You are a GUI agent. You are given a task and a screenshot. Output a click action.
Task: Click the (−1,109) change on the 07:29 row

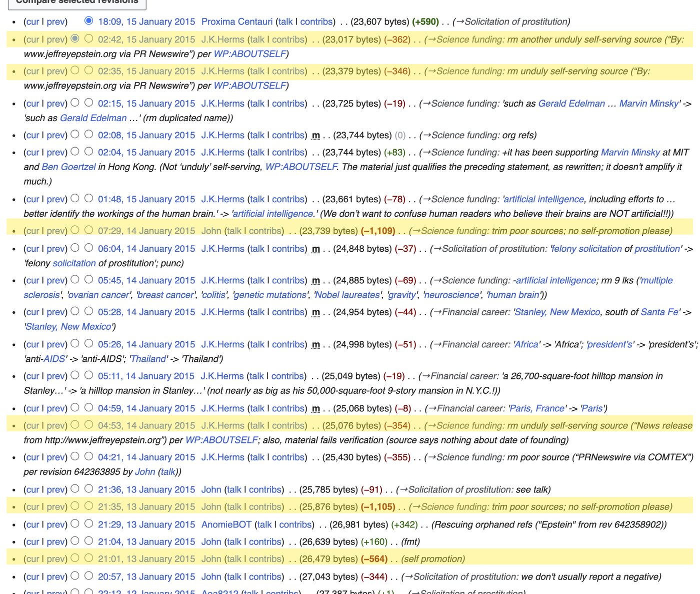point(378,231)
